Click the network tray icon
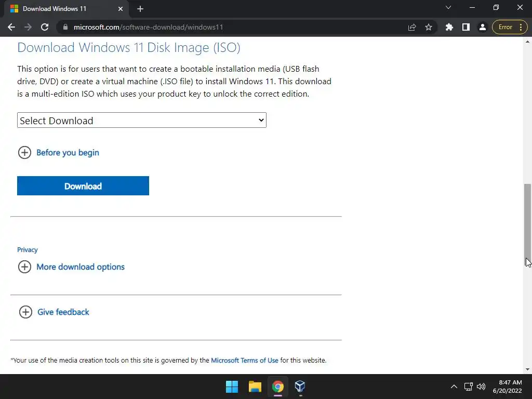Image resolution: width=532 pixels, height=399 pixels. point(469,387)
